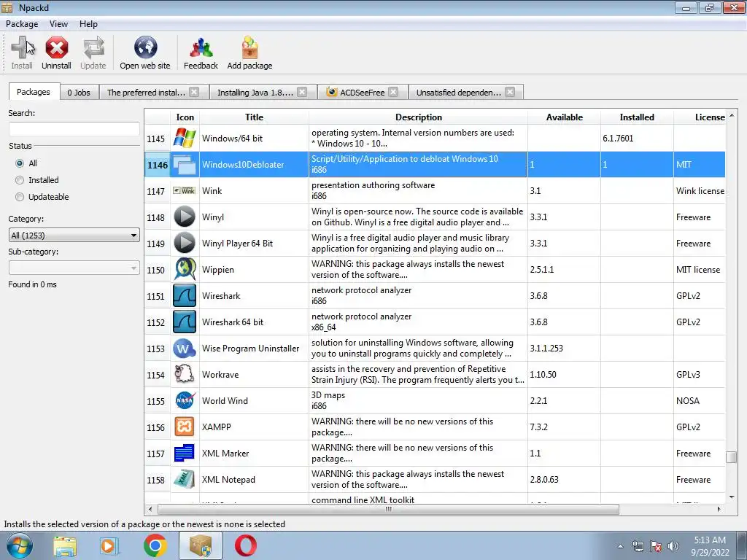Screen dimensions: 747x560
Task: Open web site via globe icon
Action: [x=145, y=47]
